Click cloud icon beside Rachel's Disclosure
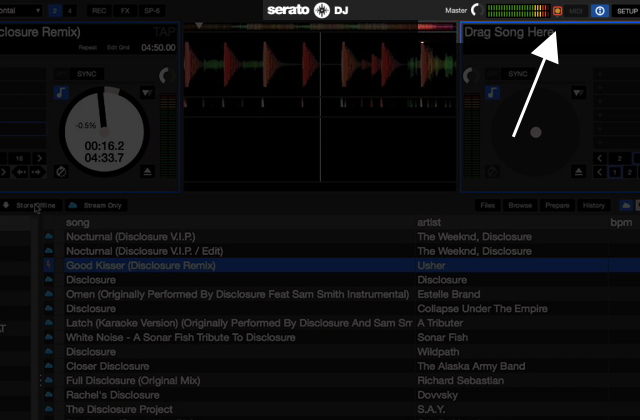Screen dimensions: 640x420 pyautogui.click(x=49, y=394)
